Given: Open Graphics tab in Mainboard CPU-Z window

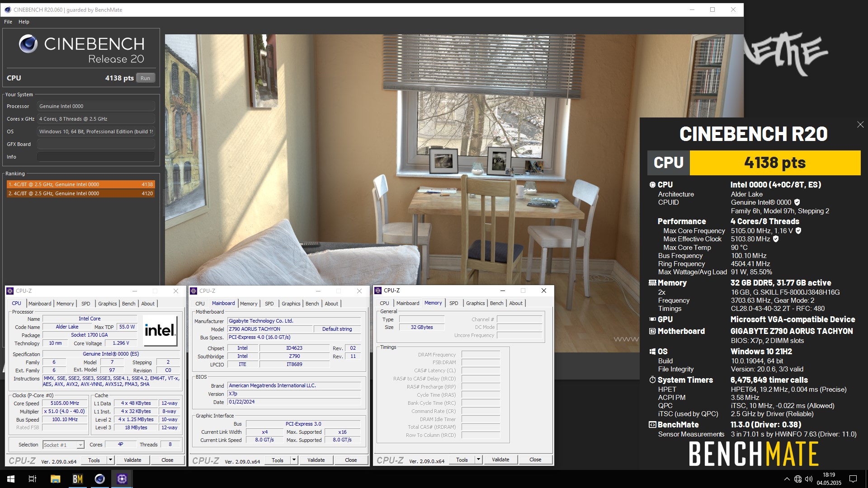Looking at the screenshot, I should (291, 304).
